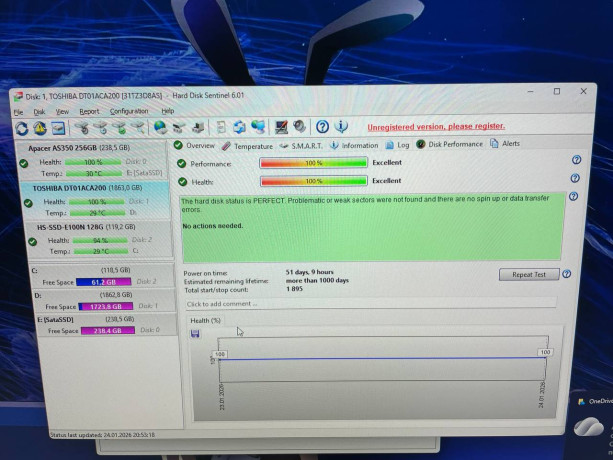This screenshot has width=613, height=460.
Task: Maximize the Hard Disk Sentinel window
Action: click(557, 91)
